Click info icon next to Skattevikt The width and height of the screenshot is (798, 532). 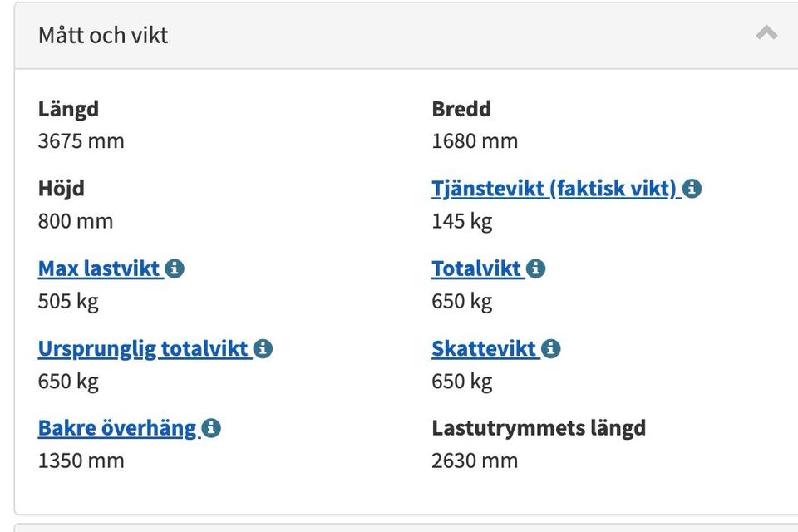point(551,348)
